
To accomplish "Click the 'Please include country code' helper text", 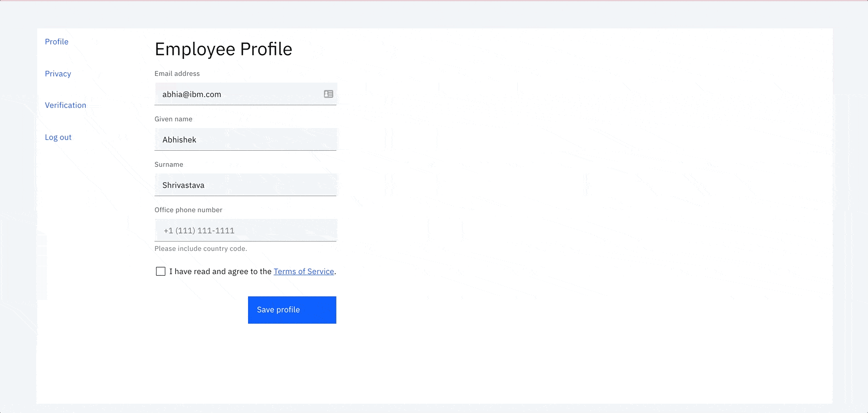I will coord(201,249).
